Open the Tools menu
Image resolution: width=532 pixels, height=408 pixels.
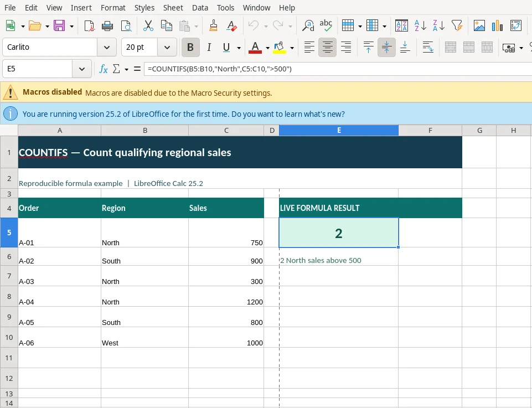point(226,7)
